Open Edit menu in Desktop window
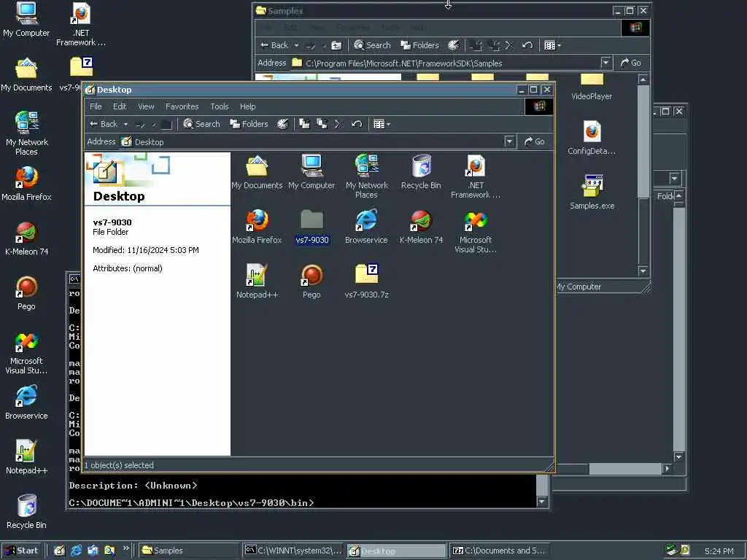 [120, 106]
